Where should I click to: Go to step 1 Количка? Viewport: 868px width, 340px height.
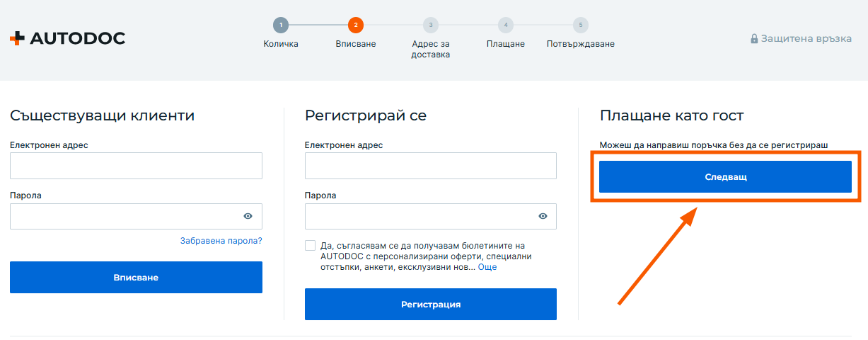coord(281,25)
